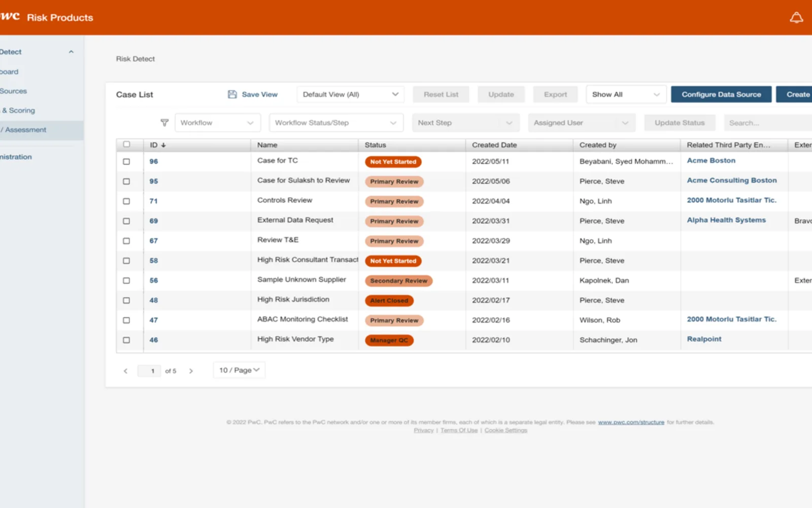Tick the checkbox for case 58

click(126, 261)
